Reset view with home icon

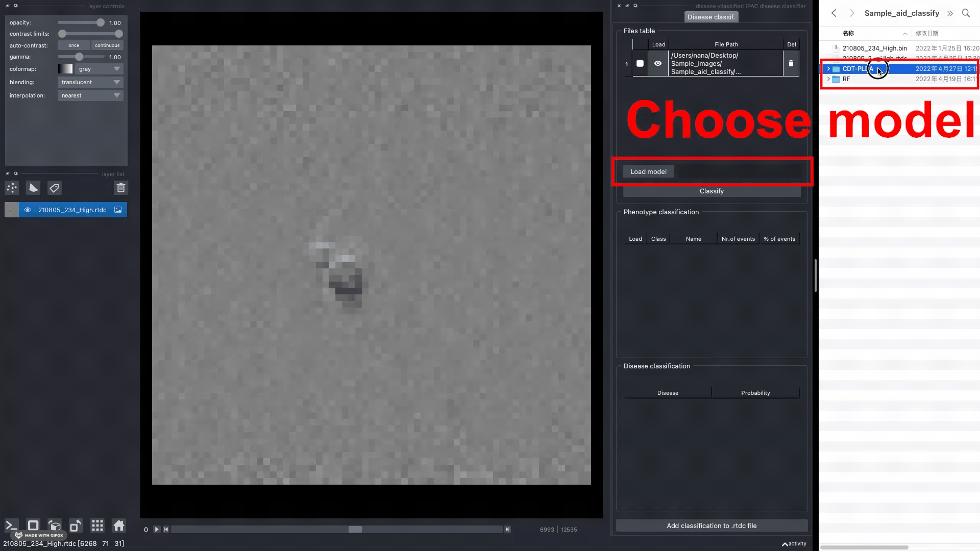(119, 525)
